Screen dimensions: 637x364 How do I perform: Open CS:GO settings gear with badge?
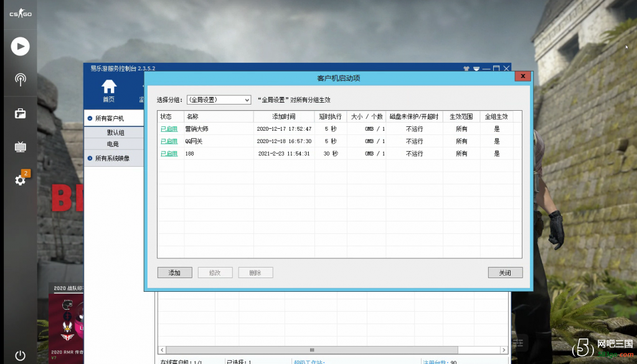click(x=21, y=180)
